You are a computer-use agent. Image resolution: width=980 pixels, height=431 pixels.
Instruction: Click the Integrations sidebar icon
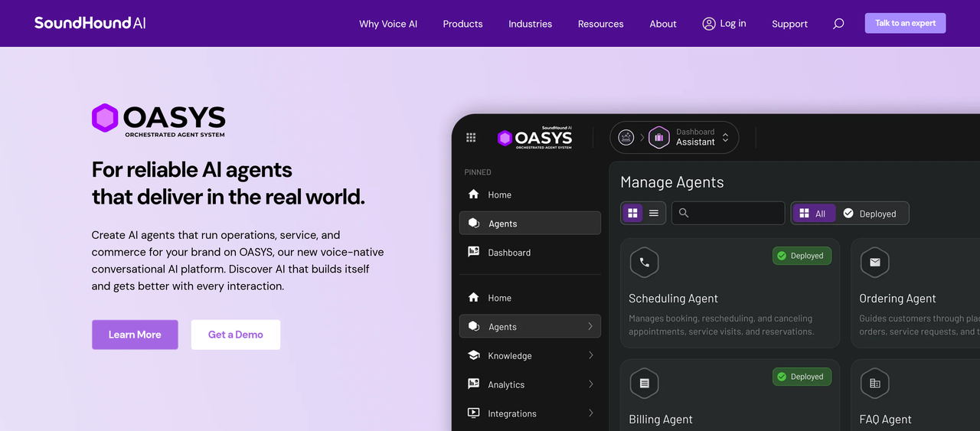(473, 413)
